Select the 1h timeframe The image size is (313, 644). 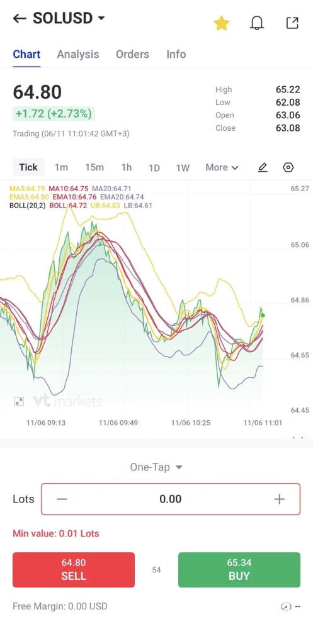click(126, 167)
